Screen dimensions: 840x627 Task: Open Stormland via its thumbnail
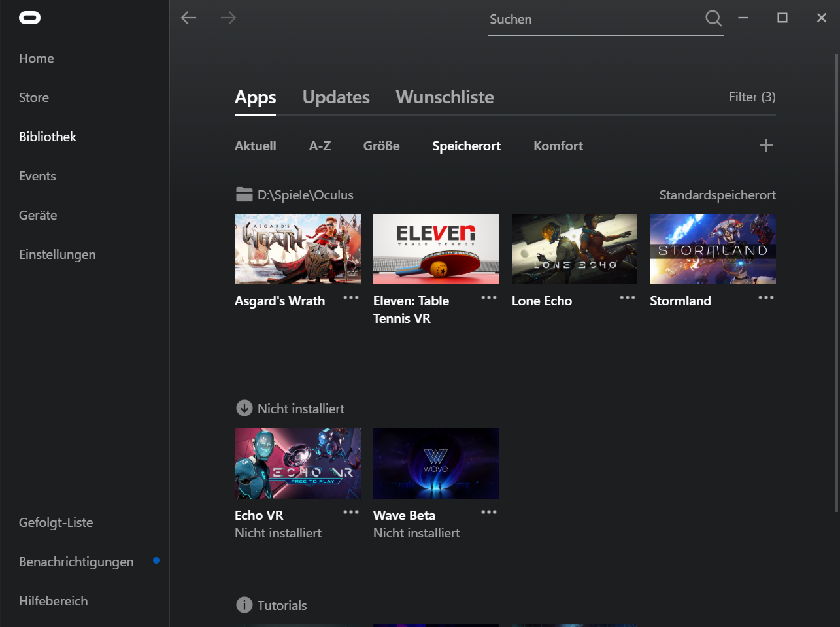pos(712,248)
